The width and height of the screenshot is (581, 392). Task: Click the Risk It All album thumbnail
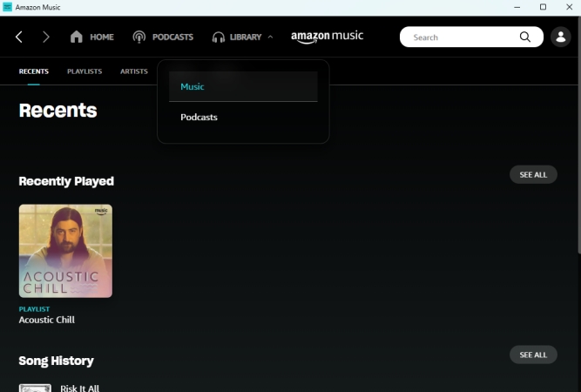pos(35,388)
